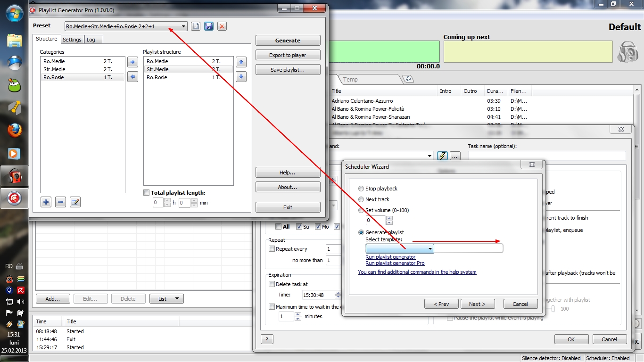Select Generate playlist radio option

[x=362, y=232]
